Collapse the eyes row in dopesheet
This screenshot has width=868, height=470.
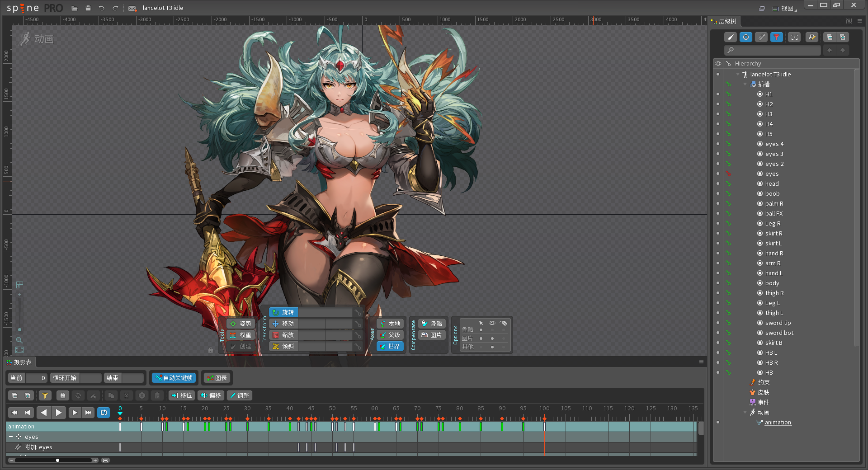11,437
